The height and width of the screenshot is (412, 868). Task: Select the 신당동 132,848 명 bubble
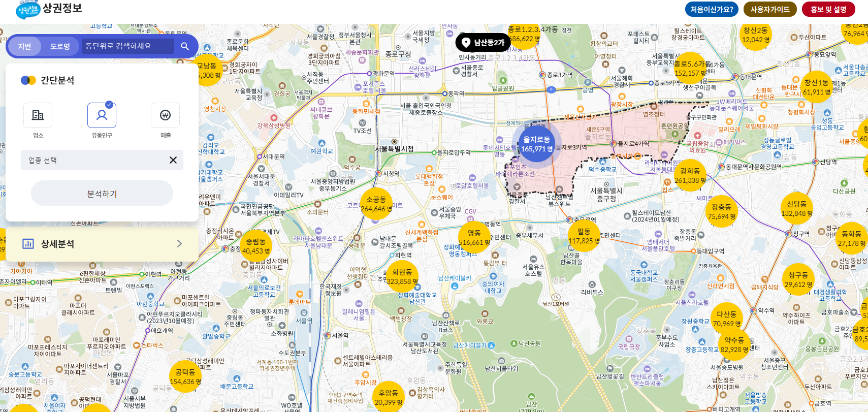click(797, 208)
